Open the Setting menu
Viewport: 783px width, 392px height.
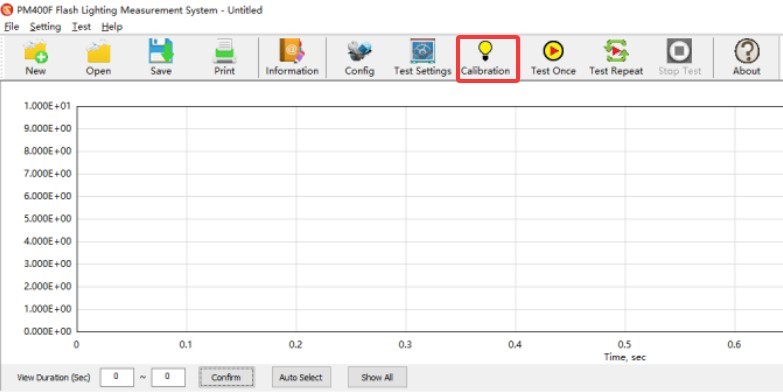tap(45, 26)
